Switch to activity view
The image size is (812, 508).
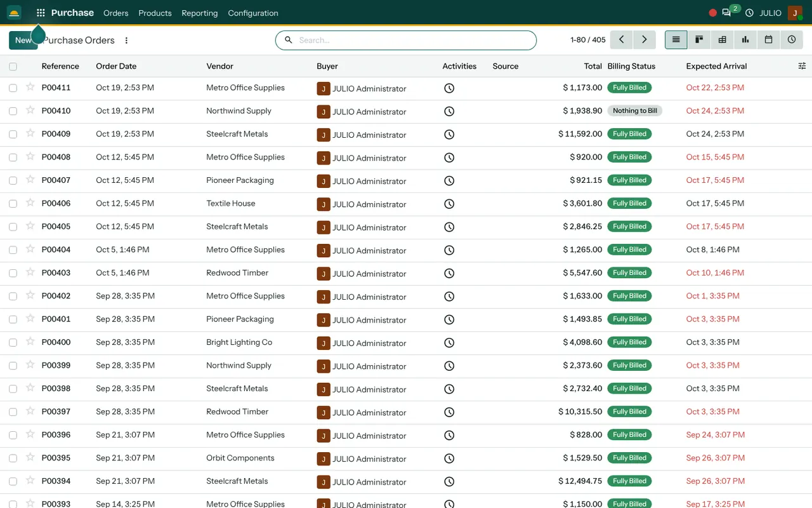click(792, 39)
